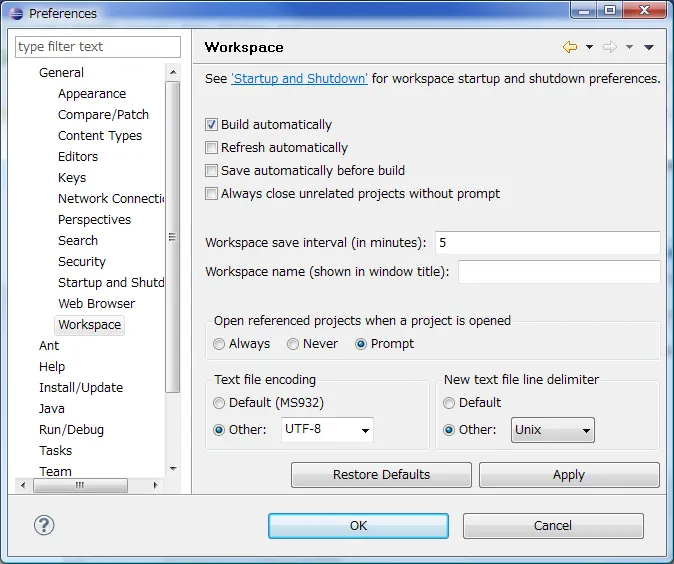Screen dimensions: 674x564
Task: Select Java in the preferences tree
Action: [x=52, y=408]
